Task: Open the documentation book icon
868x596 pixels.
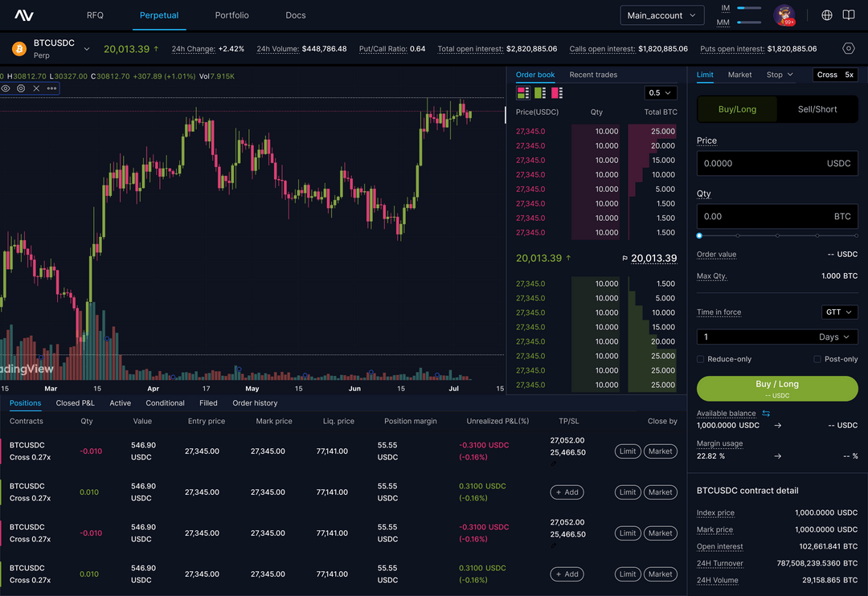Action: coord(848,14)
